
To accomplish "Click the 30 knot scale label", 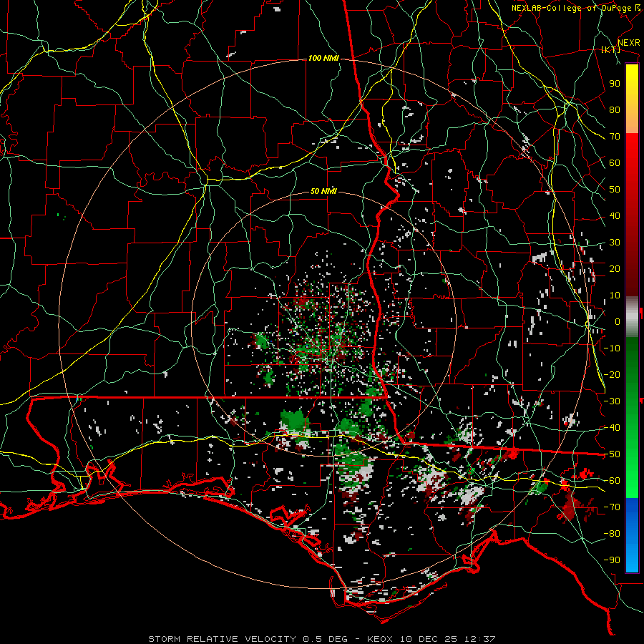I will click(615, 243).
